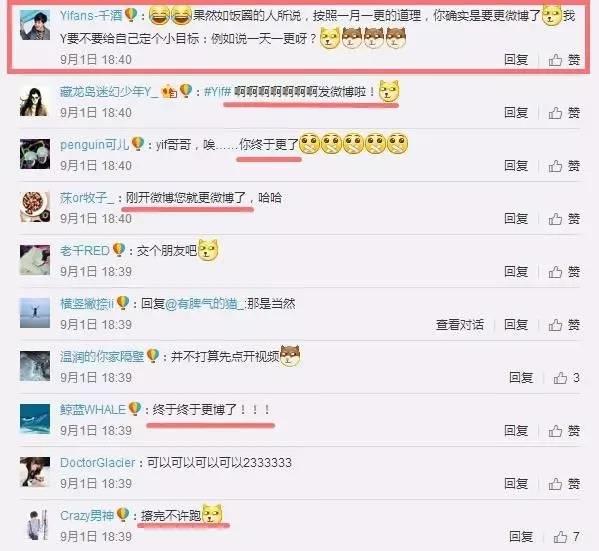Like the Yifans-千酒 comment with thumbs-up
Screen dimensions: 599x551
click(555, 60)
